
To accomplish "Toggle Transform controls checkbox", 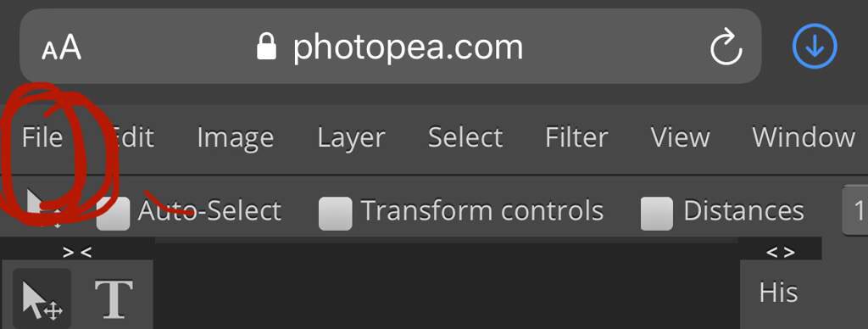I will click(336, 213).
